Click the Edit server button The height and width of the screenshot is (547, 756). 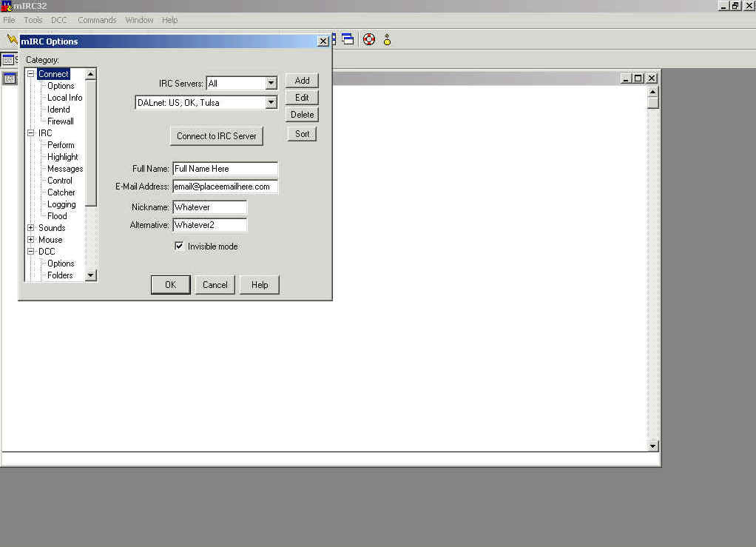pyautogui.click(x=302, y=98)
